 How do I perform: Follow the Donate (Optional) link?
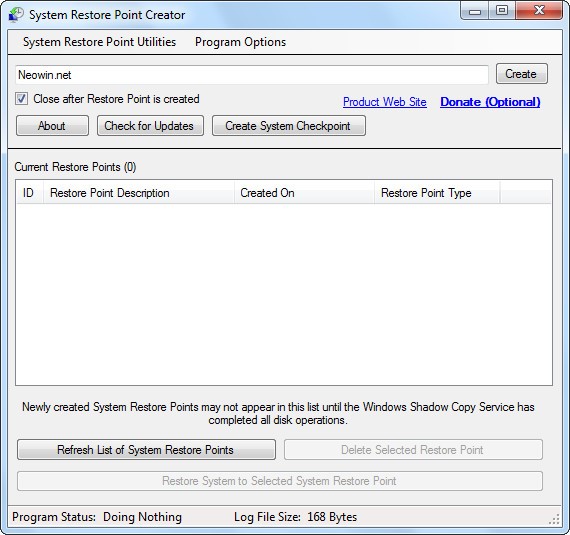[490, 102]
